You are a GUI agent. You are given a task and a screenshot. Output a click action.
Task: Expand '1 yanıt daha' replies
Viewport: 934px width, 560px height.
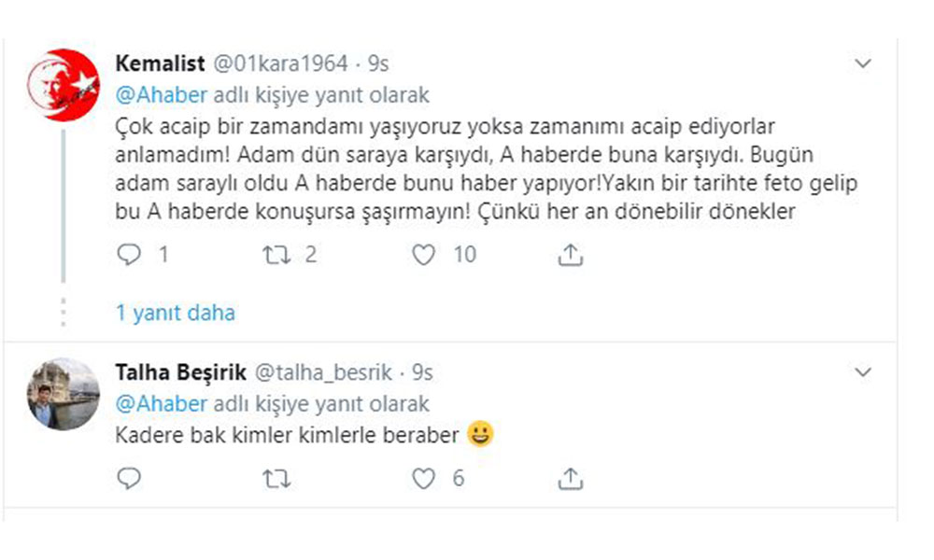[175, 313]
